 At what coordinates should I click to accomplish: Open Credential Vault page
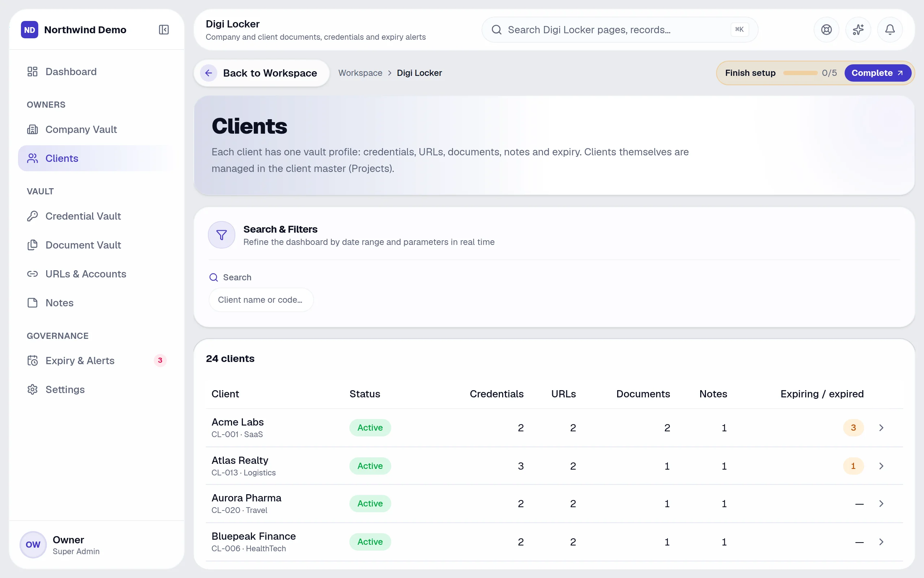coord(96,216)
